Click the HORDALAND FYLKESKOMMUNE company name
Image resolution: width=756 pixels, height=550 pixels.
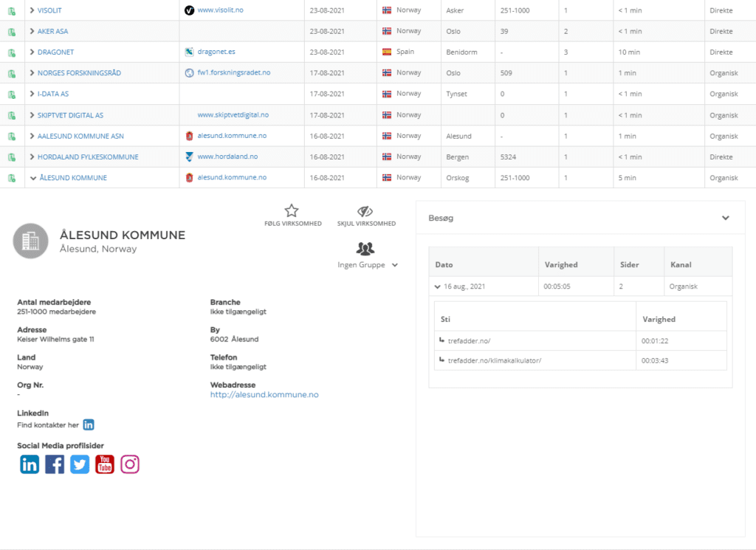click(x=88, y=157)
